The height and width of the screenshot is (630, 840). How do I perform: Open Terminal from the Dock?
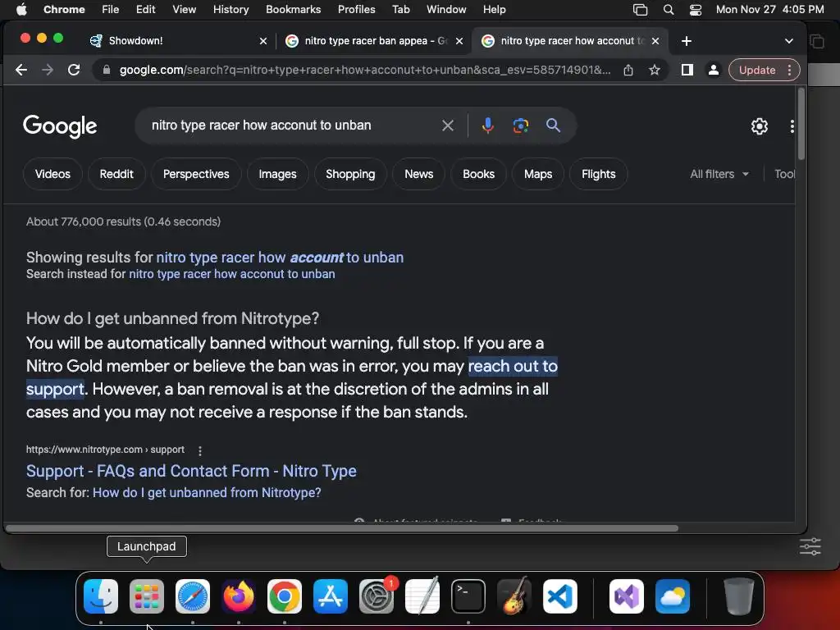(x=468, y=596)
